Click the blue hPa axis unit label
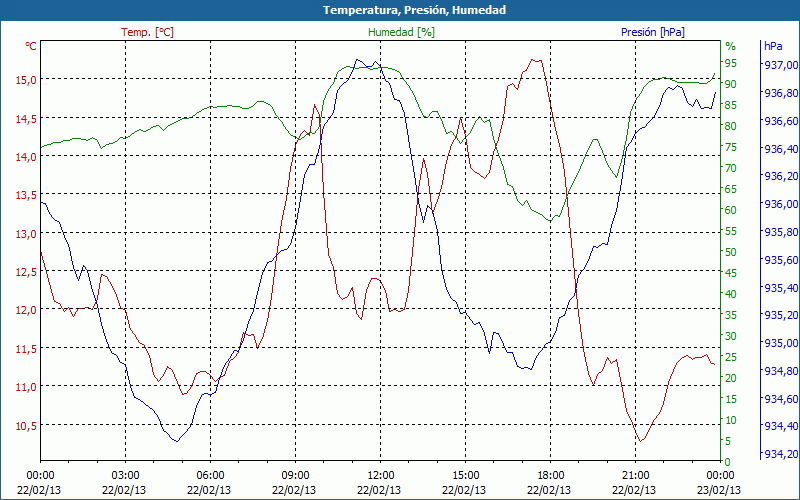 point(773,46)
